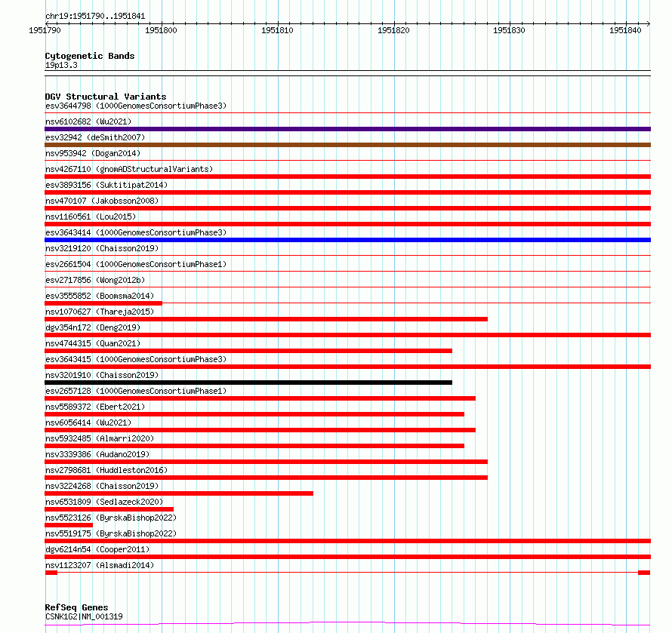Open nsv3201910 (Chaisson2019) label
Image resolution: width=672 pixels, height=633 pixels.
coord(102,375)
